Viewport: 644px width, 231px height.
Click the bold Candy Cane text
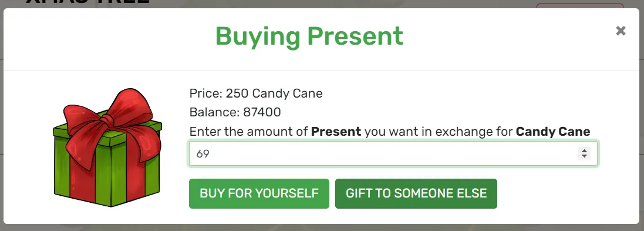pyautogui.click(x=553, y=132)
